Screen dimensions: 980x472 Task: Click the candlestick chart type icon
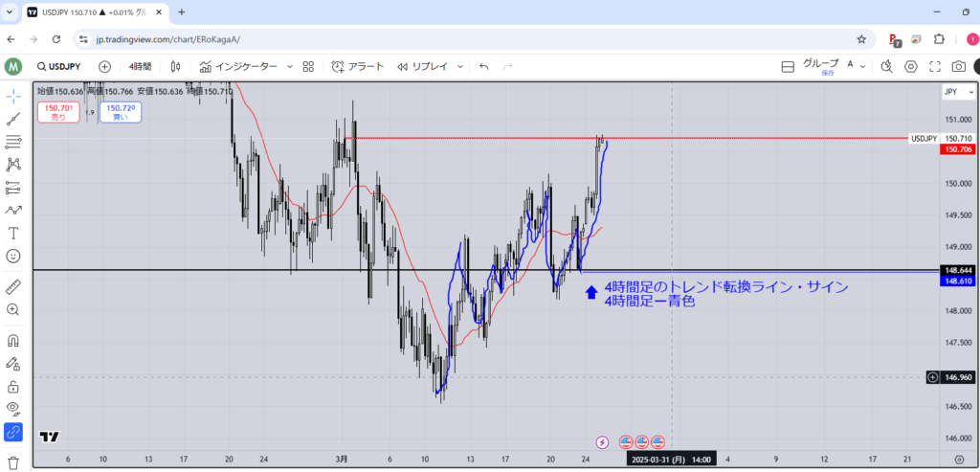[x=175, y=67]
